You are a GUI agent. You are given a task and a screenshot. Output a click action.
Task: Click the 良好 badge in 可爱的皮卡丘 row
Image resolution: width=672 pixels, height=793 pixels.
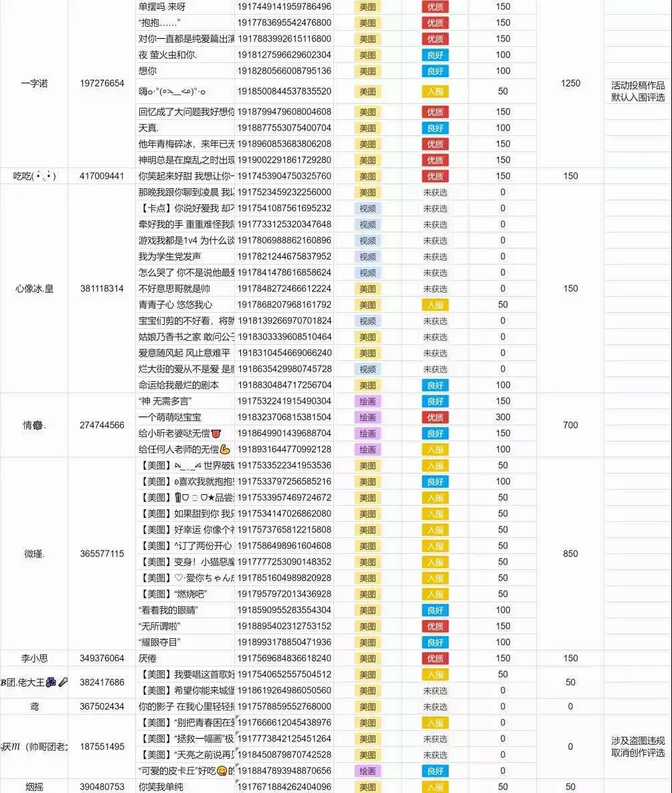(x=435, y=771)
